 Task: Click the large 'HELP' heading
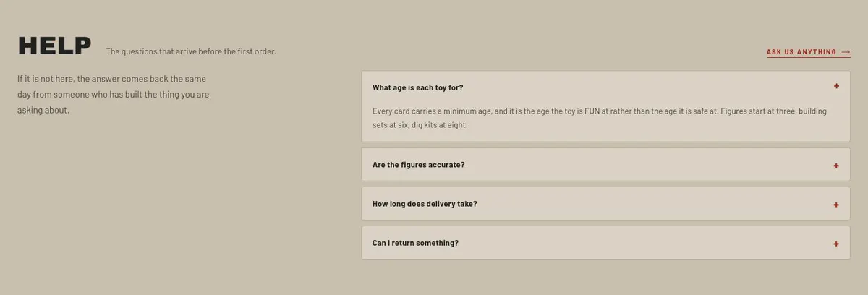[x=54, y=46]
